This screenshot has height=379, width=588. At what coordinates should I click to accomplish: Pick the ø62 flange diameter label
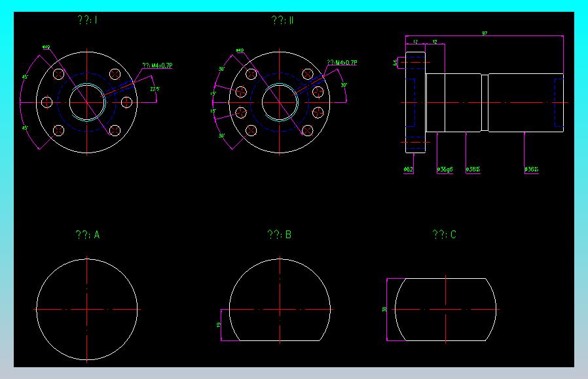coord(408,170)
